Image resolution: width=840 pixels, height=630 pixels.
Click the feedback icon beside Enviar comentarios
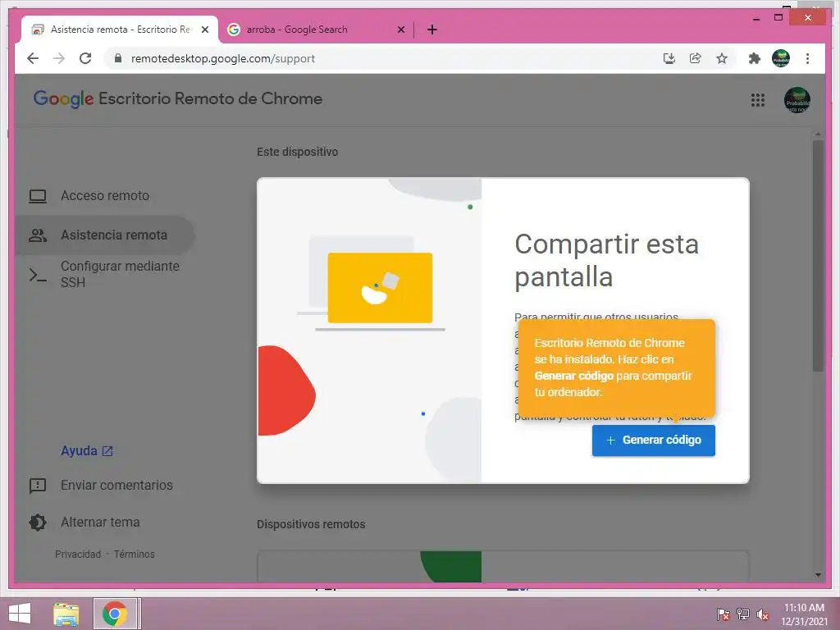pos(38,486)
